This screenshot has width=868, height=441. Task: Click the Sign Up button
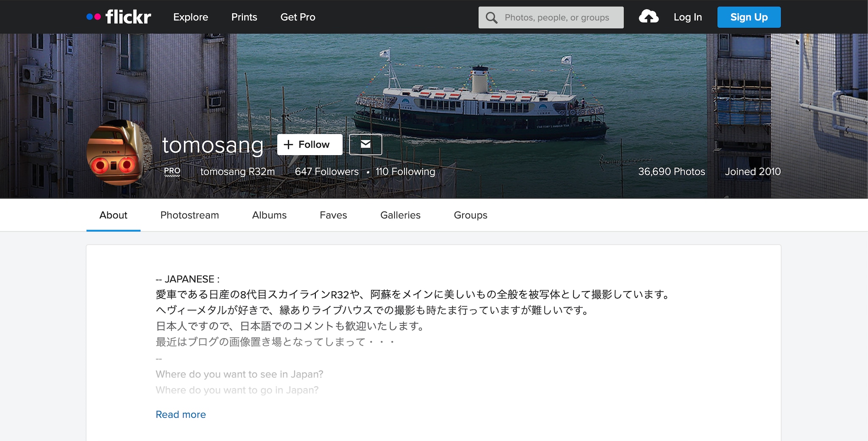(749, 17)
